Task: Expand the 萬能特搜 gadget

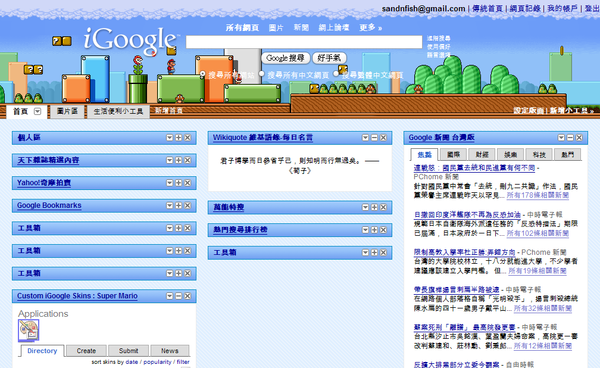Action: [x=375, y=207]
